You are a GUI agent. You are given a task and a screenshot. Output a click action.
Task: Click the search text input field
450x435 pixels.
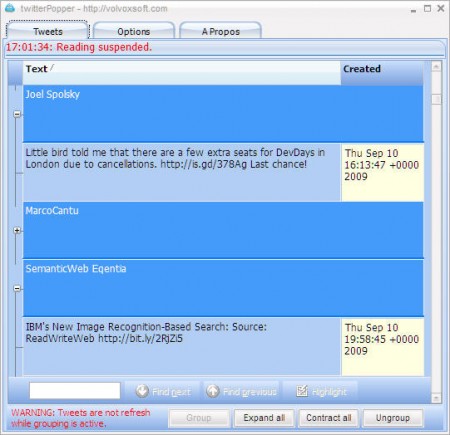75,391
